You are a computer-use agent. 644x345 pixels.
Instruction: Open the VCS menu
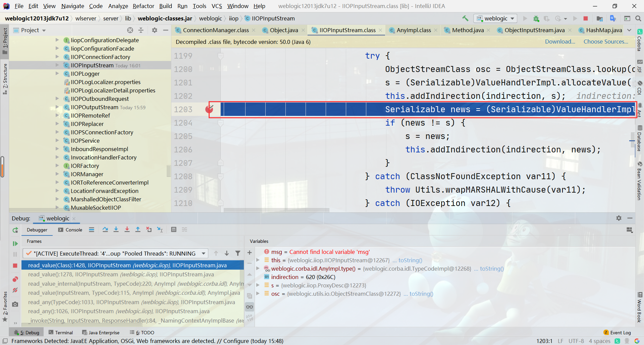click(x=217, y=6)
